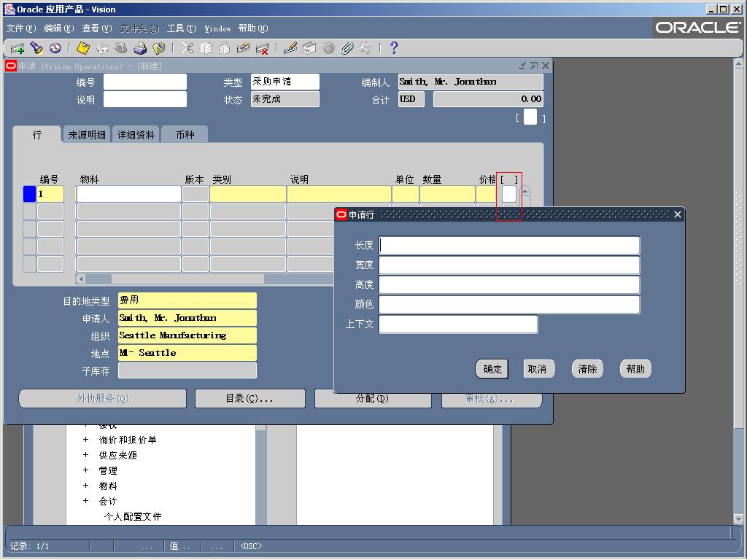Screen dimensions: 747x560
Task: Click the Delete Record red X icon
Action: click(x=262, y=48)
